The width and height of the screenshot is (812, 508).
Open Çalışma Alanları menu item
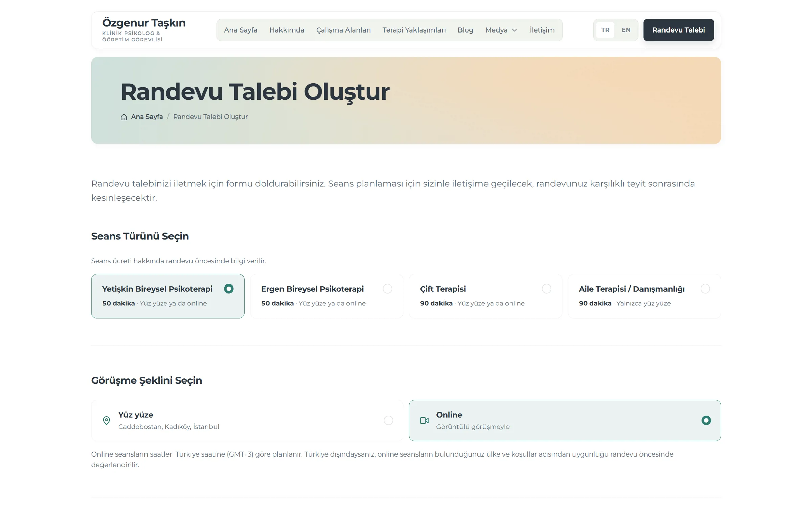click(x=343, y=30)
